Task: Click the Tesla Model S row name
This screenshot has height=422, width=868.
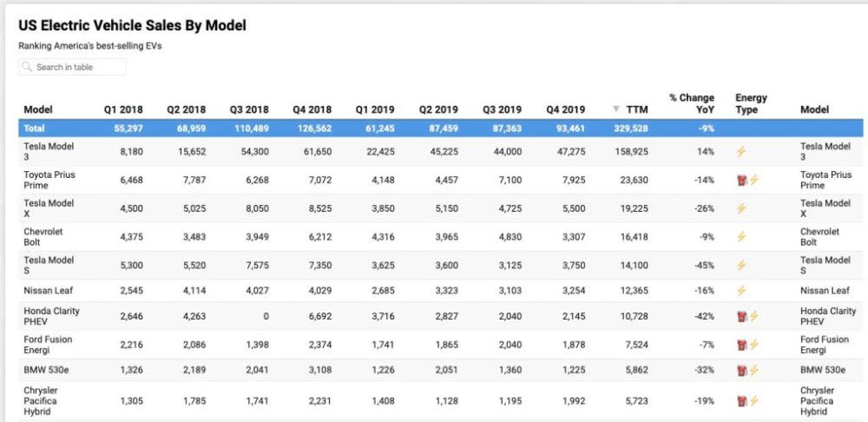Action: [x=49, y=265]
